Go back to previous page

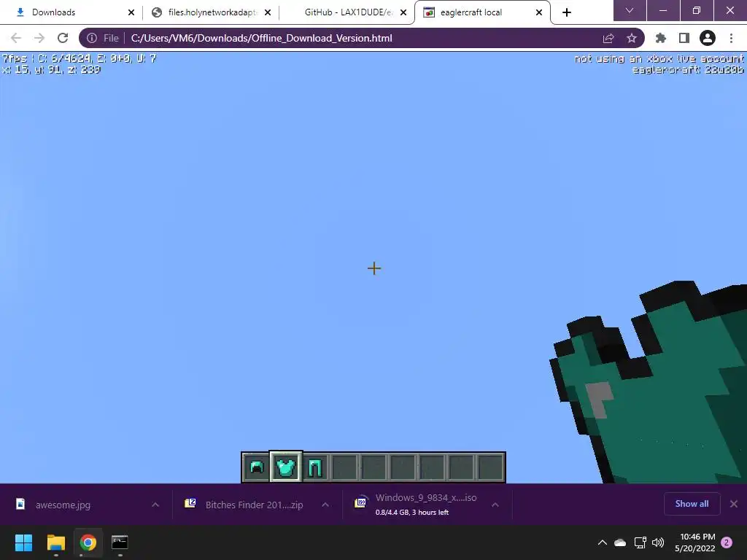click(x=16, y=38)
